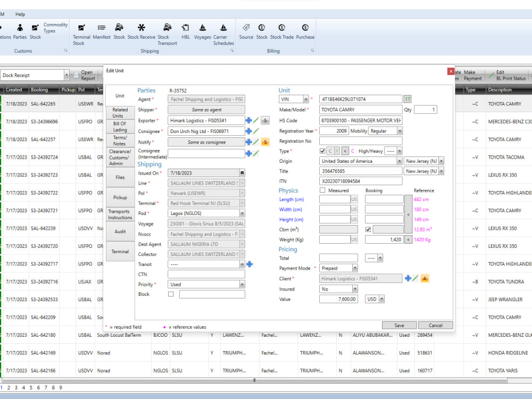Image resolution: width=532 pixels, height=399 pixels.
Task: Click green 17 VIN length indicator
Action: pos(408,99)
